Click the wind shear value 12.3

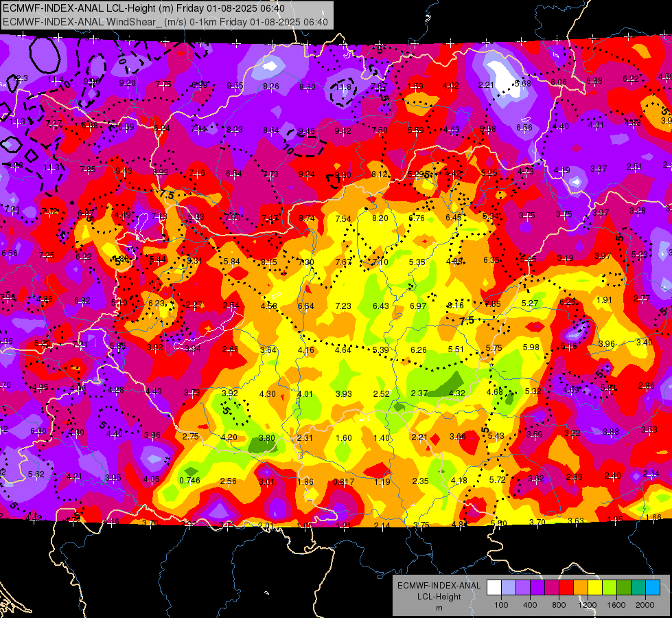pyautogui.click(x=20, y=78)
